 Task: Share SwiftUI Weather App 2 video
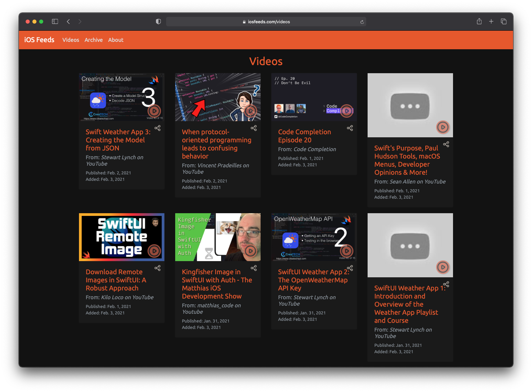(350, 268)
